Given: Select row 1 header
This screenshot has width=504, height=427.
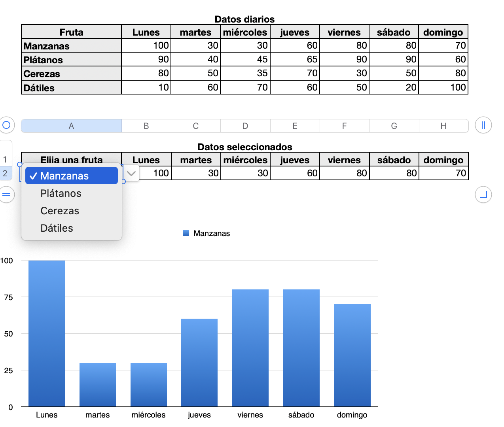Looking at the screenshot, I should tap(6, 159).
